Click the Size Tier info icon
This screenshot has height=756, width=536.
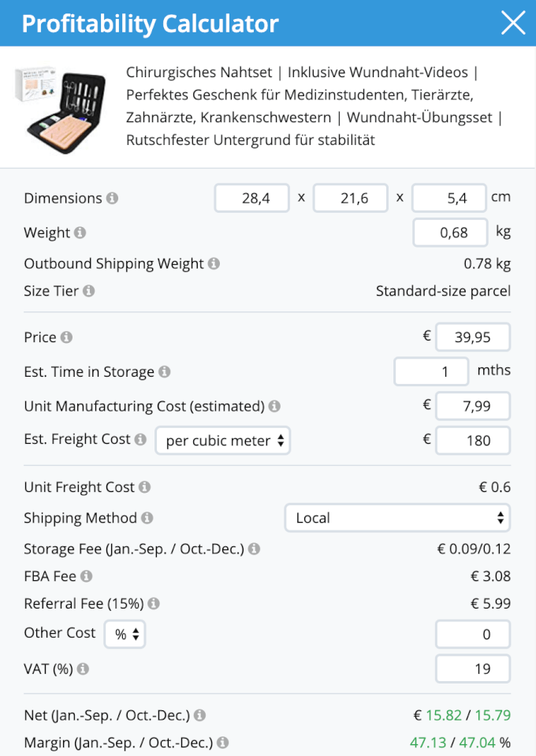point(89,292)
